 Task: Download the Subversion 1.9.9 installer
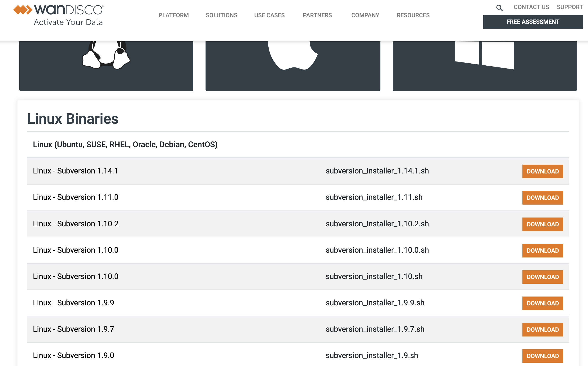542,303
